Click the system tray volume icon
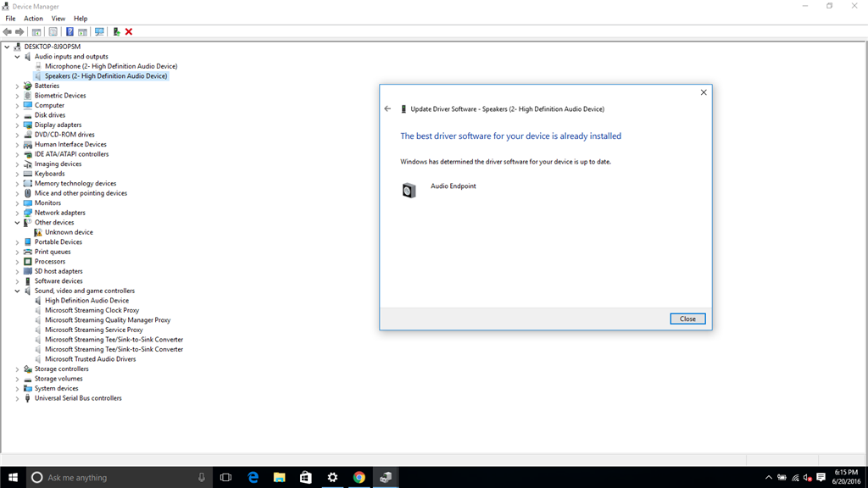868x488 pixels. 808,478
